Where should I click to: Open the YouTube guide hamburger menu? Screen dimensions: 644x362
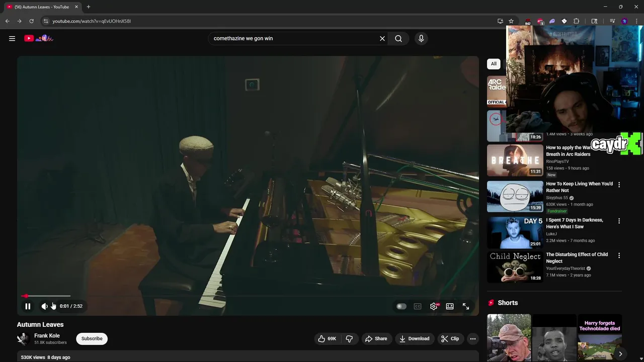[x=12, y=38]
